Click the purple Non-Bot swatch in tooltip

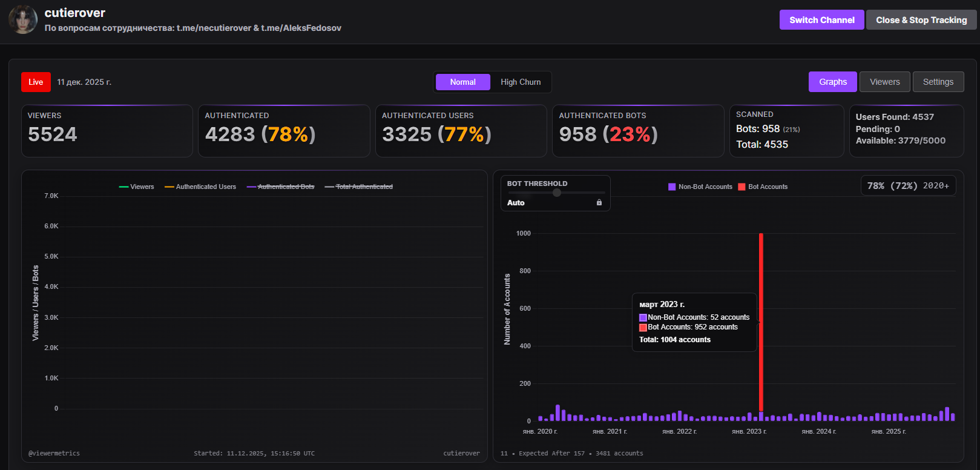coord(643,317)
